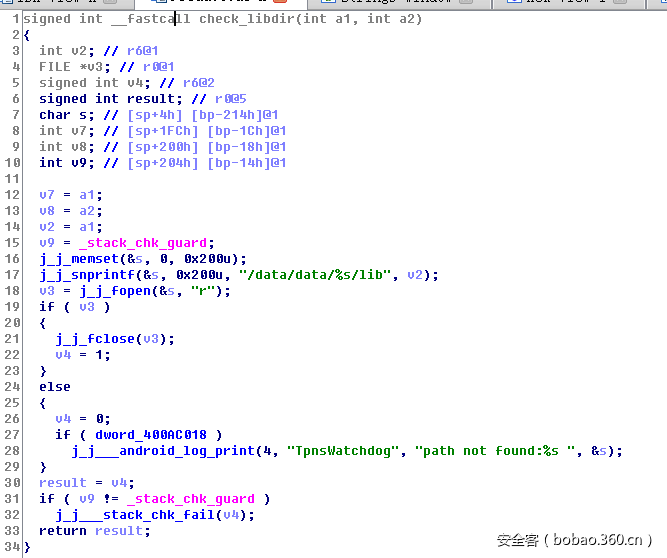Click _stack_chk_guard in the line 31 condition

(191, 499)
